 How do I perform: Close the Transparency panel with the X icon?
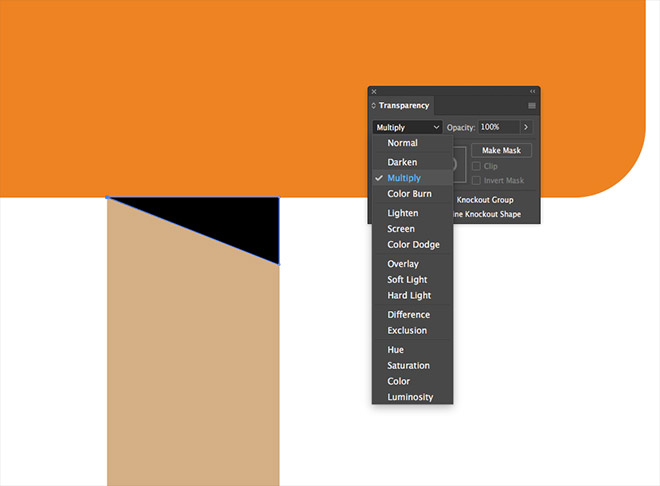point(374,91)
